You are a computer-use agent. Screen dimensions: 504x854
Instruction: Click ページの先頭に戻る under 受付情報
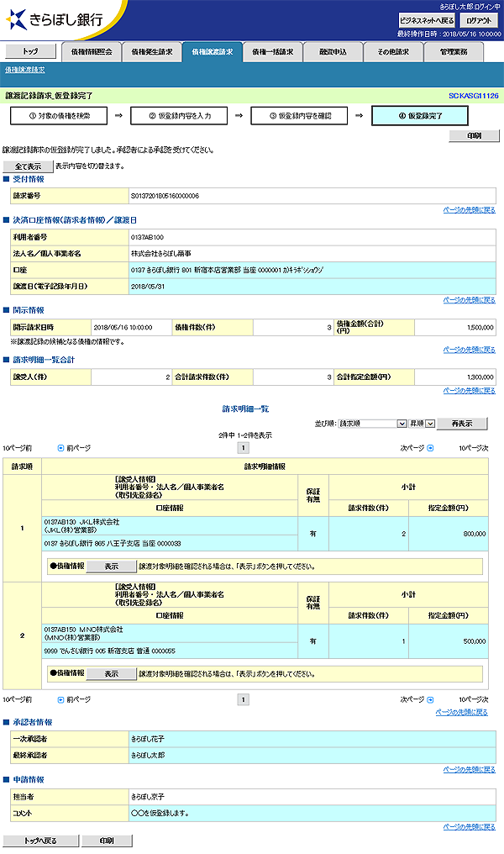click(x=470, y=210)
